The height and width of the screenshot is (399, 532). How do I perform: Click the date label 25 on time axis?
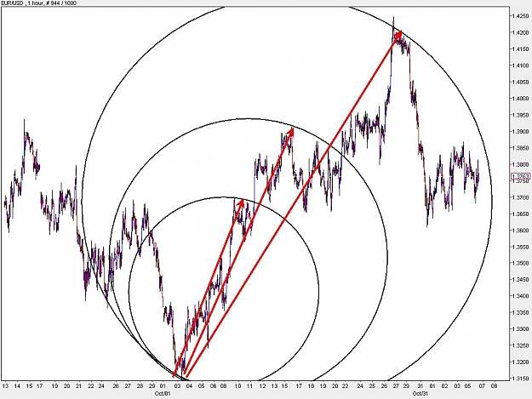click(372, 385)
